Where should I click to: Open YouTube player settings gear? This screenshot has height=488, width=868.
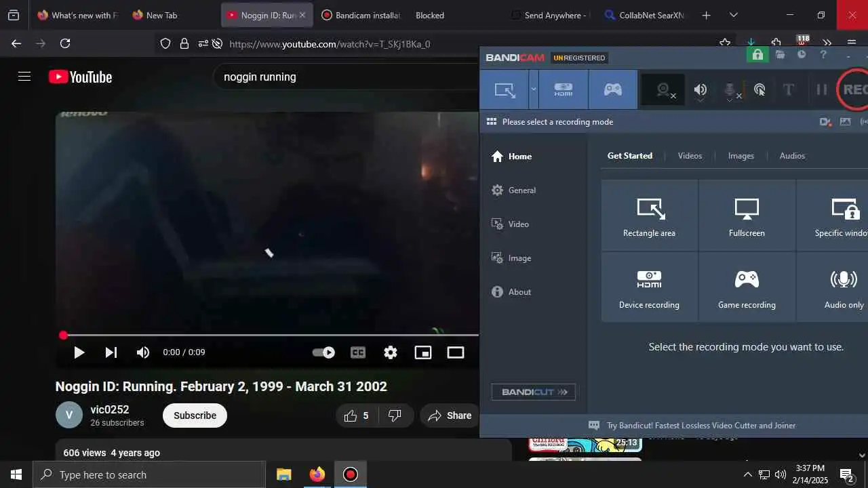tap(391, 352)
